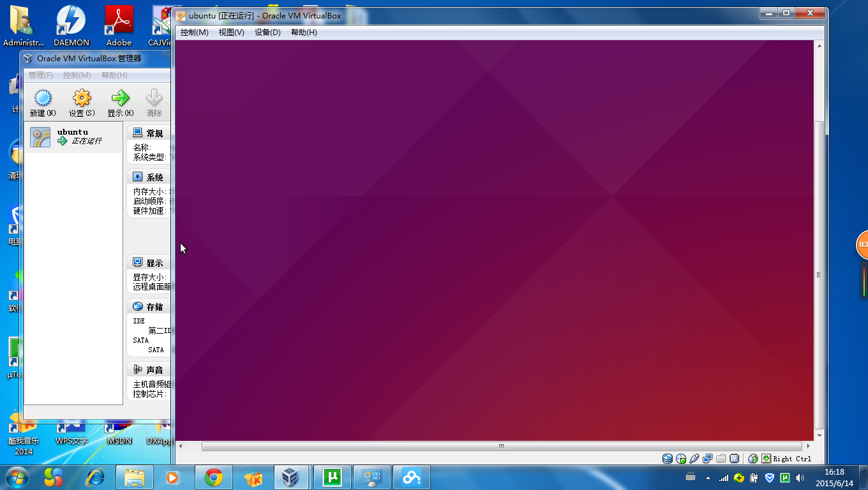Click the 显示 display section monitor icon
Viewport: 868px width, 490px height.
137,262
